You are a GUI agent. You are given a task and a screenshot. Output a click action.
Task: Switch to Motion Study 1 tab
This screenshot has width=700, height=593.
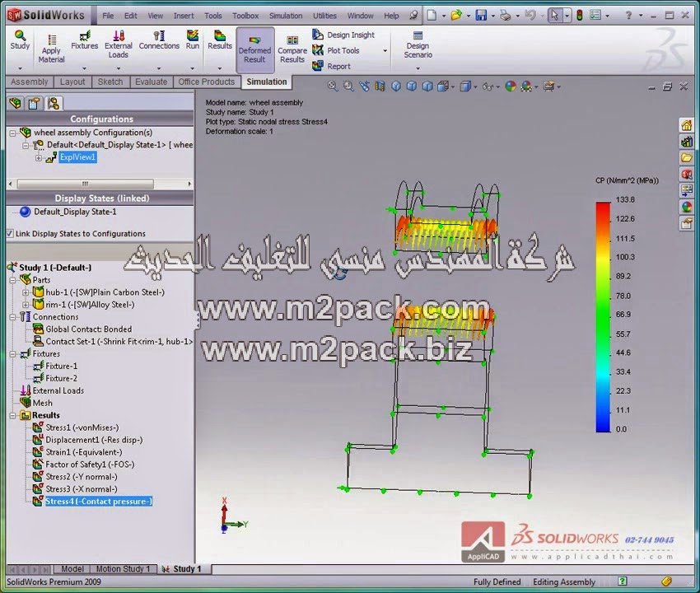click(x=124, y=569)
